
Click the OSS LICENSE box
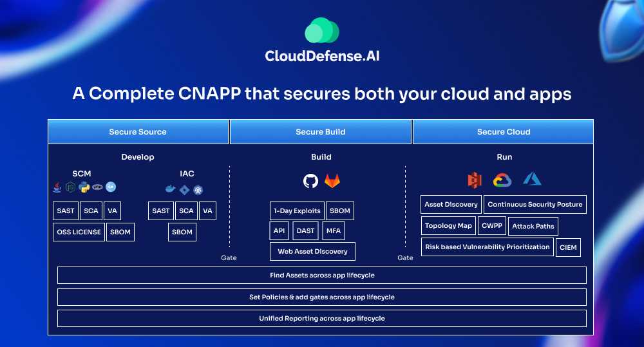coord(79,232)
